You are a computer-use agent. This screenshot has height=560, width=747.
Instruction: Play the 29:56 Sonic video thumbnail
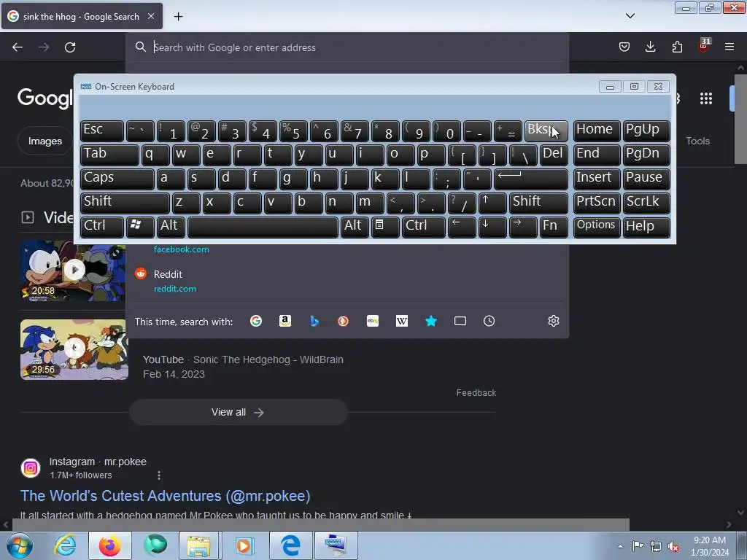point(74,349)
